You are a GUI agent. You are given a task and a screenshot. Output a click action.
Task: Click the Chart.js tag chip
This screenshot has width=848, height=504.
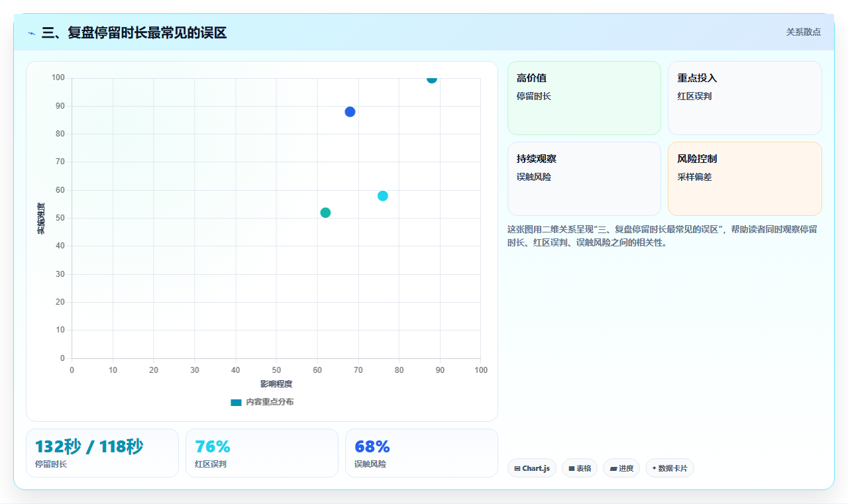532,468
